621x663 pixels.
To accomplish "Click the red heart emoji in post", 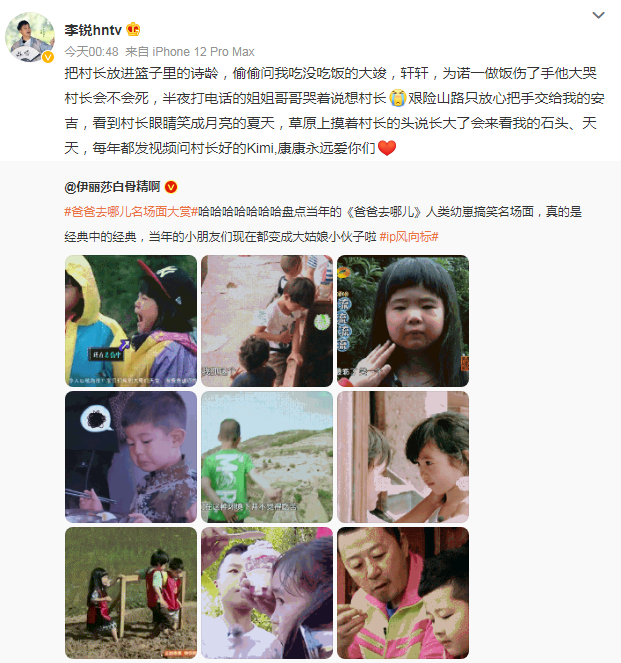I will (386, 148).
